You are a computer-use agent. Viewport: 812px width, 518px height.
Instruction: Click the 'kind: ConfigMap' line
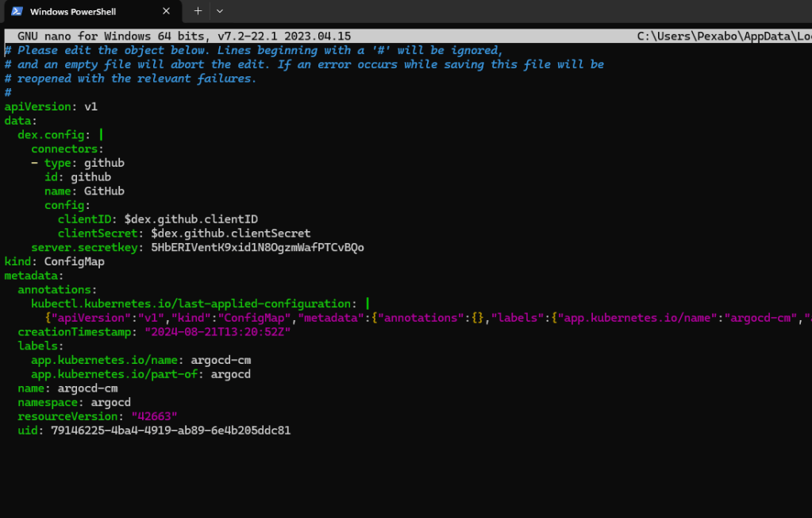[x=55, y=261]
